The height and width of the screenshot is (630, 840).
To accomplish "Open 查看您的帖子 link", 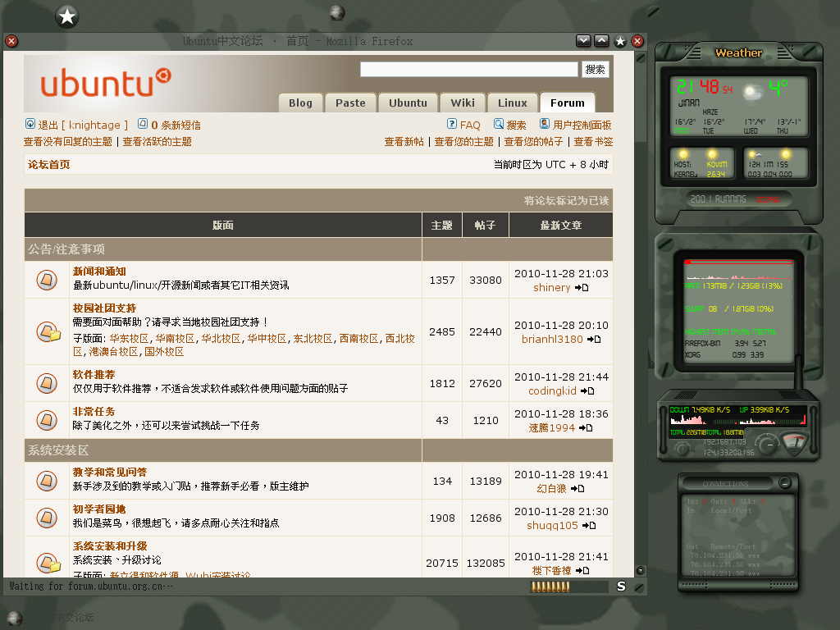I will [533, 141].
